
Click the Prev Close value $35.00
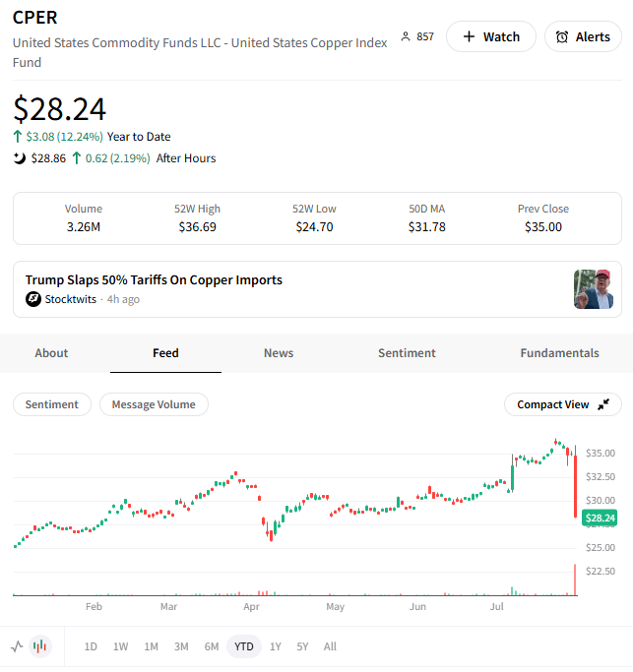pos(543,226)
